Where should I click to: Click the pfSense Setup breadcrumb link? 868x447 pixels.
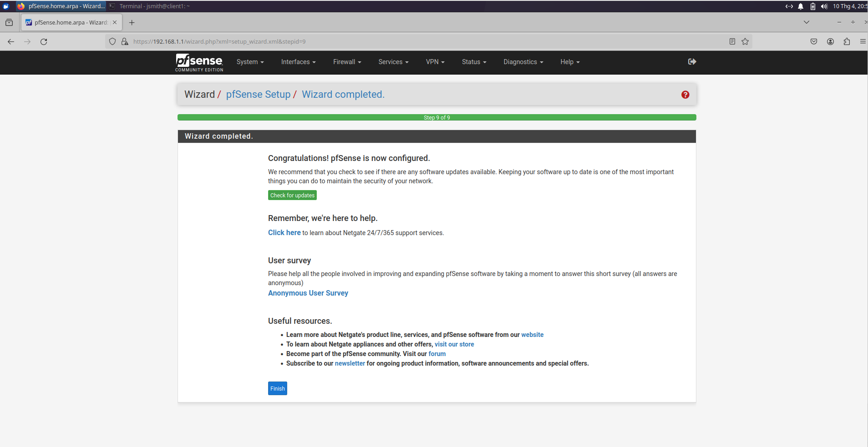[x=258, y=94]
